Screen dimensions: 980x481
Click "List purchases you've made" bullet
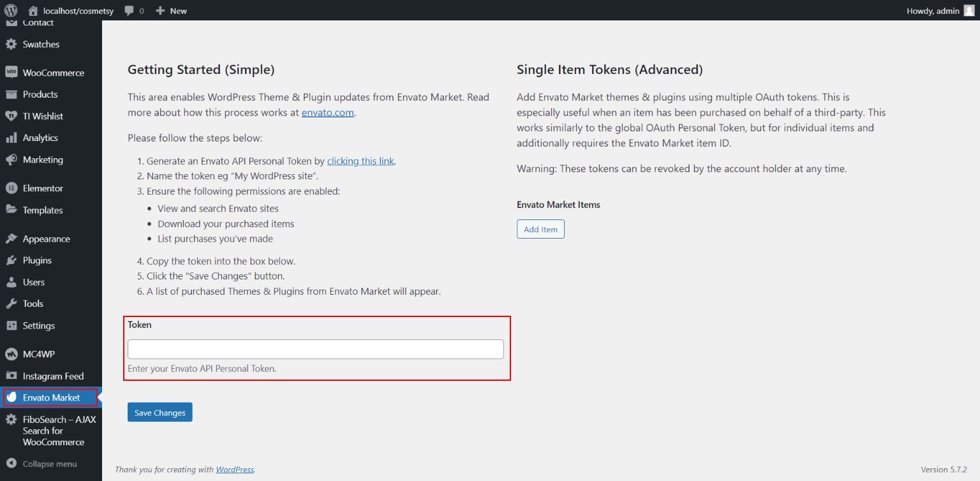pos(215,239)
